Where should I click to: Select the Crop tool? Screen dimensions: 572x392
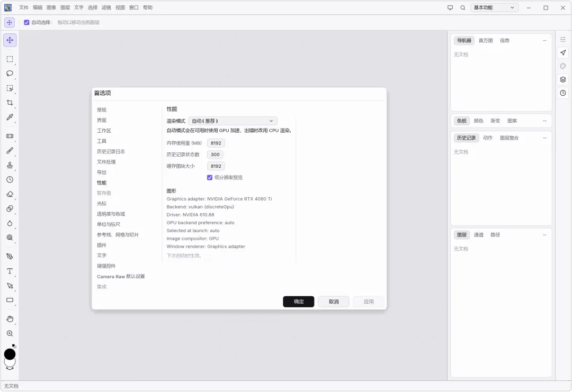click(10, 103)
